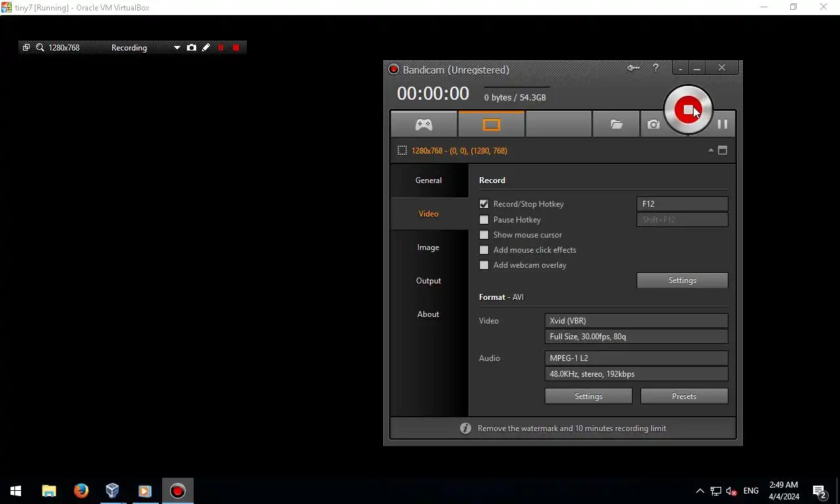Click overlay bar 1280x768 size label
This screenshot has height=504, width=840.
pyautogui.click(x=64, y=48)
